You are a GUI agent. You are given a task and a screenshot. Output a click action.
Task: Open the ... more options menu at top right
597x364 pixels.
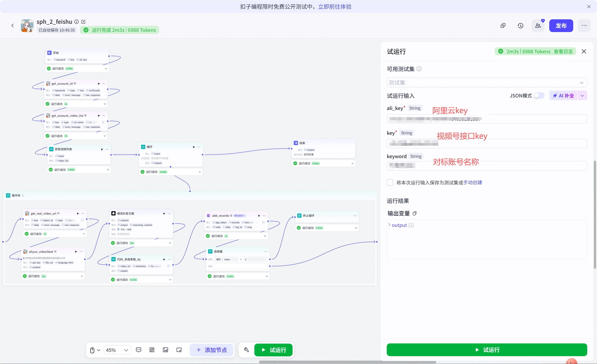pos(584,25)
